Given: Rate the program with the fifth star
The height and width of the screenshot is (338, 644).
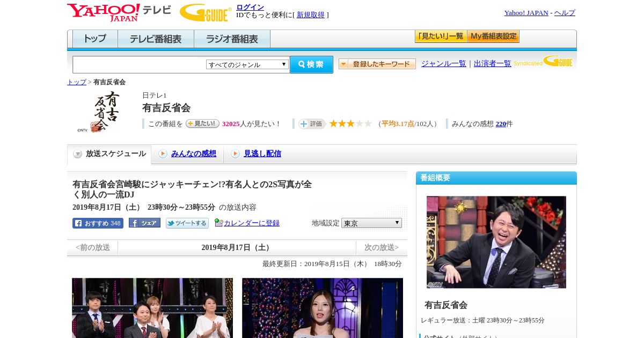Looking at the screenshot, I should [368, 123].
